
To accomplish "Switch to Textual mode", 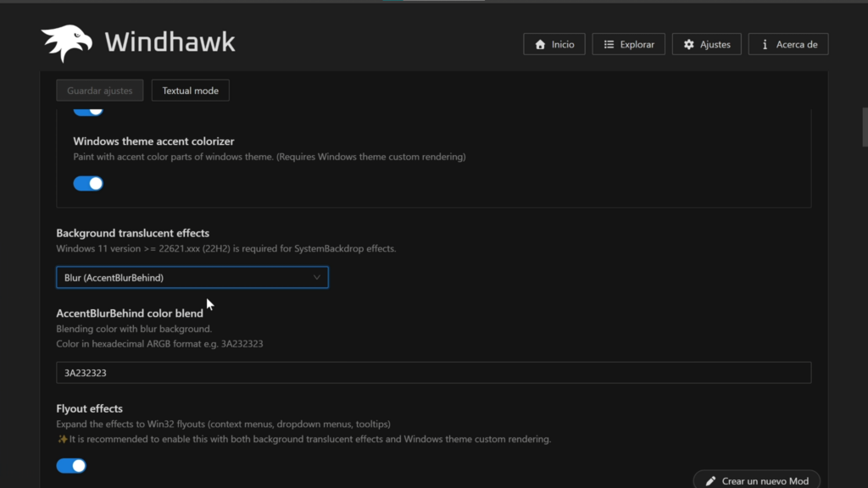I will coord(191,90).
